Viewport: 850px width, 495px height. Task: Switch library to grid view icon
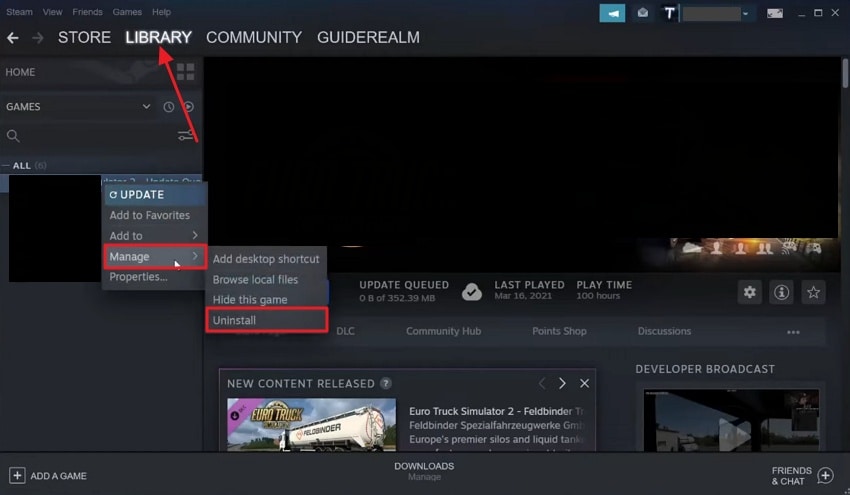(x=185, y=72)
